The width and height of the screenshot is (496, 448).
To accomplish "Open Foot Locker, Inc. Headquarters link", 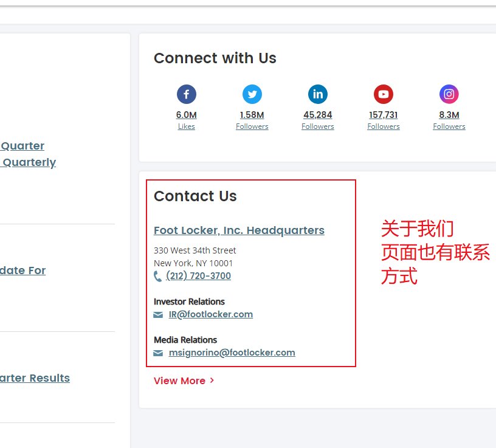I will click(x=239, y=230).
